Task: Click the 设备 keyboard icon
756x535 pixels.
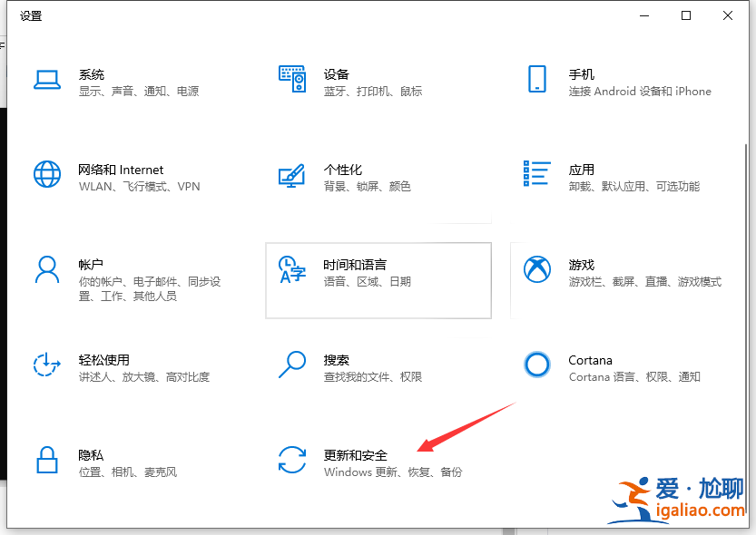Action: (x=292, y=80)
